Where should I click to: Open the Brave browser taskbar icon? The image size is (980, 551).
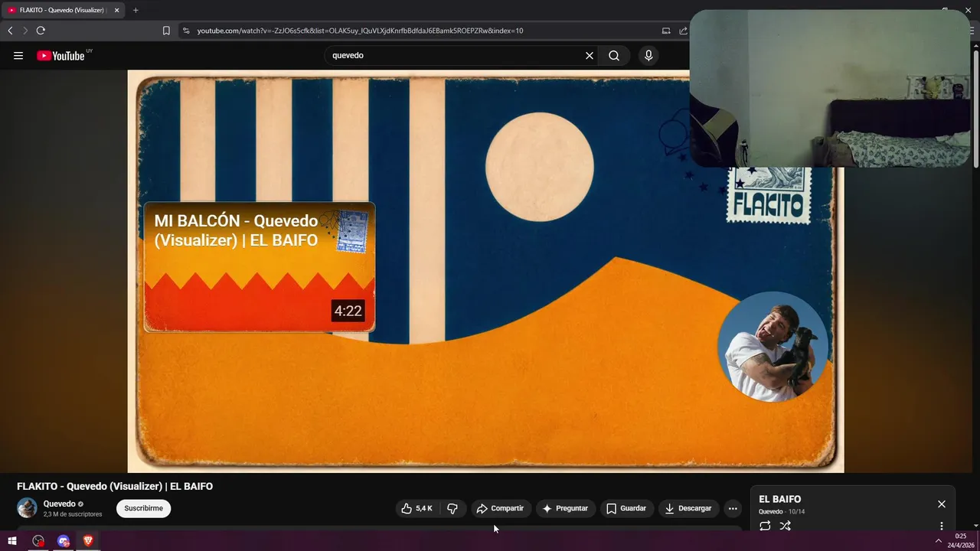coord(88,541)
